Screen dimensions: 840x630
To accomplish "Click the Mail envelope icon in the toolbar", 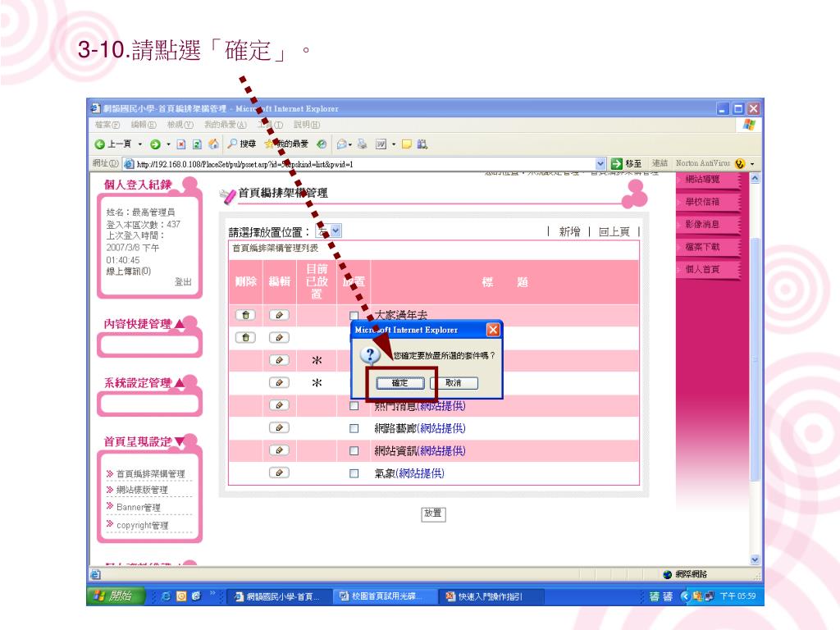I will (341, 144).
